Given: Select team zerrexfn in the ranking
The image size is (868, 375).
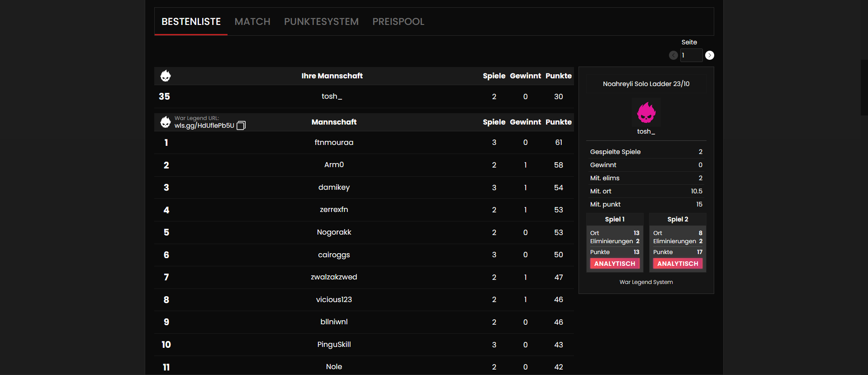Looking at the screenshot, I should coord(364,210).
